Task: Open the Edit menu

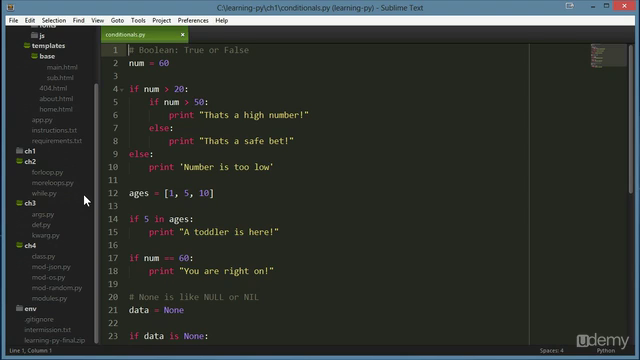Action: pyautogui.click(x=30, y=20)
